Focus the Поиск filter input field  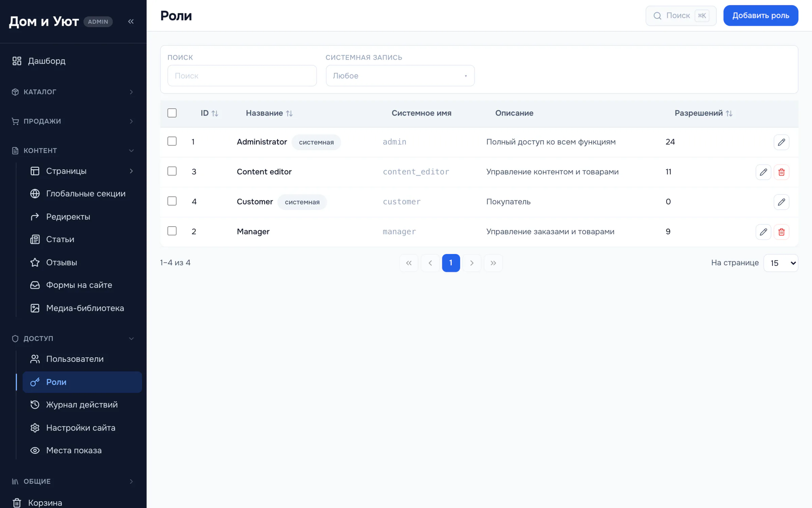242,76
